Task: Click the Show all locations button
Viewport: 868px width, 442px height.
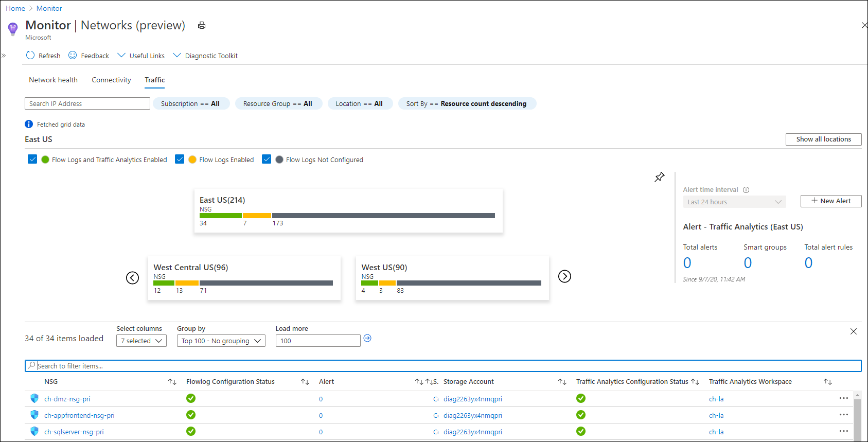Action: tap(824, 139)
